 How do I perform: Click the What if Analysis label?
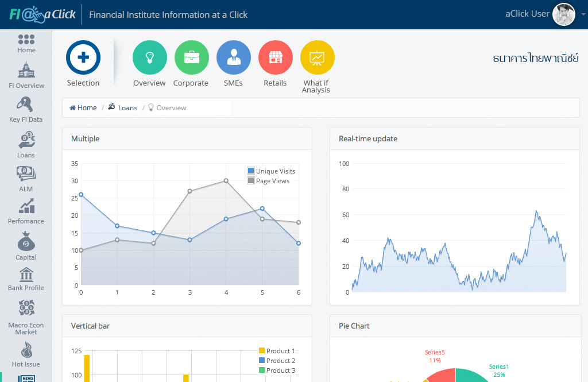316,86
